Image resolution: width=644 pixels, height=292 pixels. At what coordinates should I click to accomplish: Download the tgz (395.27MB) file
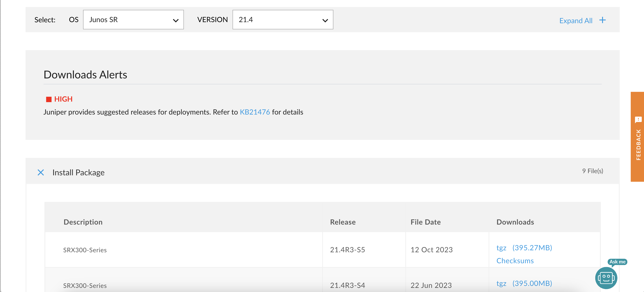click(524, 248)
